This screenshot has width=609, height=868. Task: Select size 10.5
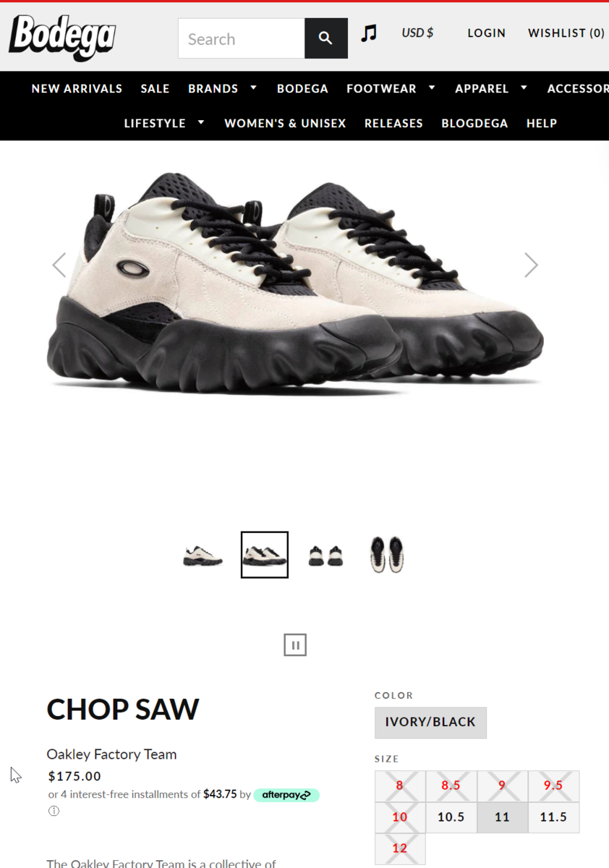451,817
